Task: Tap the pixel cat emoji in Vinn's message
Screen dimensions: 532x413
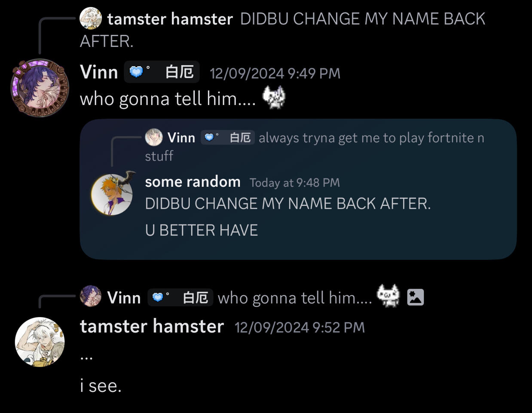Action: click(x=274, y=98)
